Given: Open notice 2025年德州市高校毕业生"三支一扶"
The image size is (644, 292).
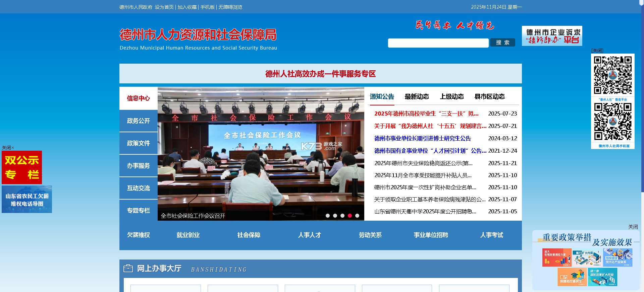Looking at the screenshot, I should [426, 114].
